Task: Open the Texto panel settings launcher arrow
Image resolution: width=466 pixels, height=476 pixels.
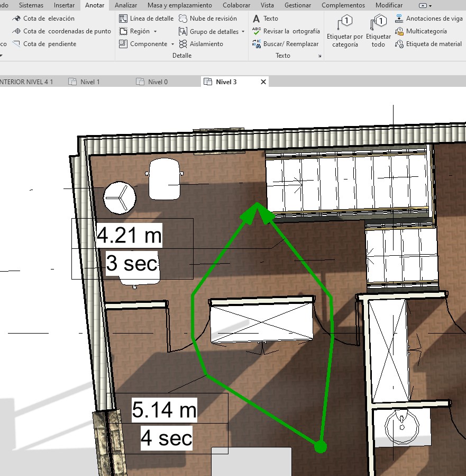Action: point(319,56)
